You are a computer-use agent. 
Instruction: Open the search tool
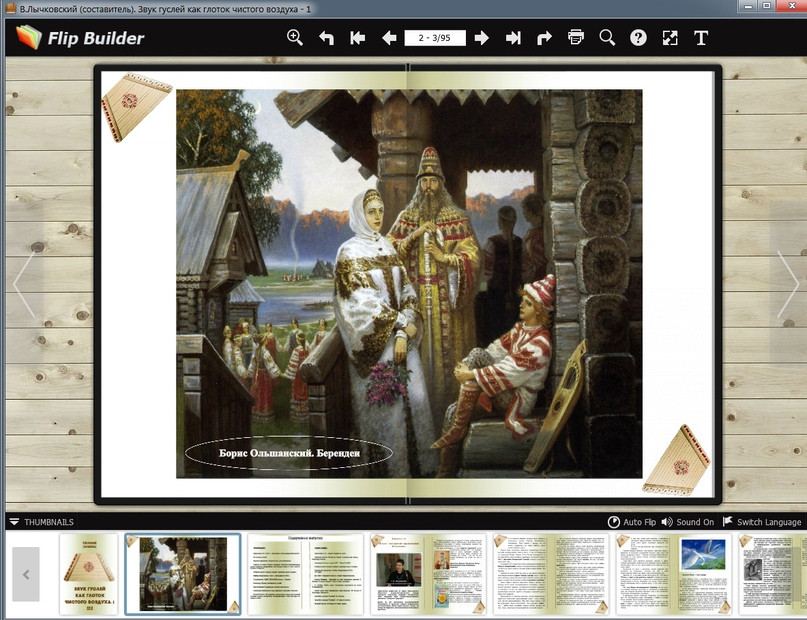607,38
